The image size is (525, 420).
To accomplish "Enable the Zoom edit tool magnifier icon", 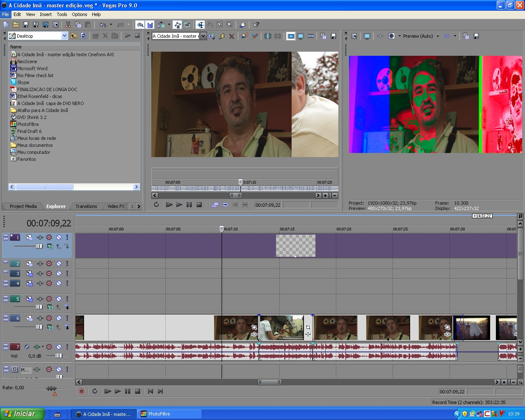I will tap(230, 25).
